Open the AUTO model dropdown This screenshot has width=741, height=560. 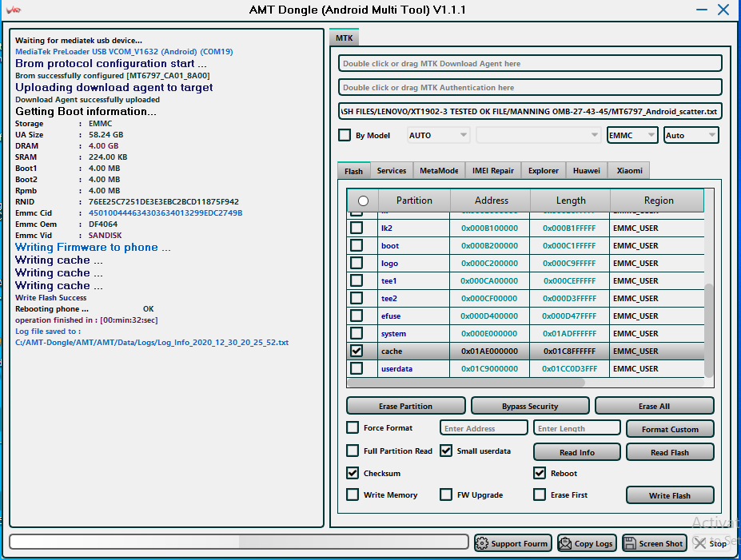(x=439, y=135)
